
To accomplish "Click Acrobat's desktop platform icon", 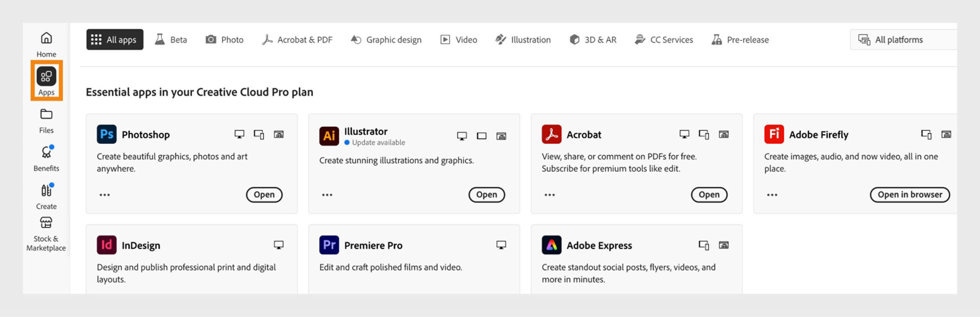I will pyautogui.click(x=684, y=134).
